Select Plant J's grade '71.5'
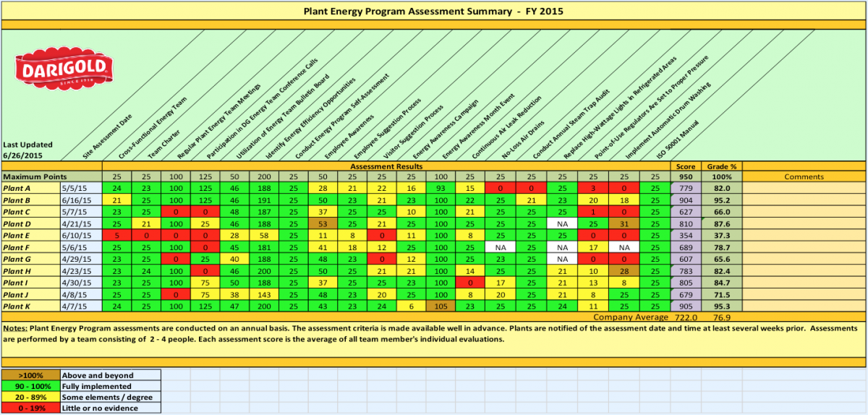Image resolution: width=868 pixels, height=415 pixels. tap(720, 294)
